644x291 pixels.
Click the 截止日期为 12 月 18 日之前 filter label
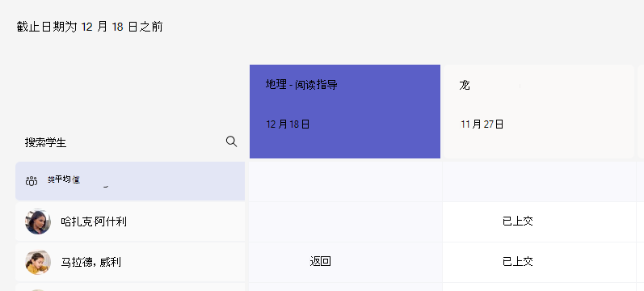click(90, 27)
